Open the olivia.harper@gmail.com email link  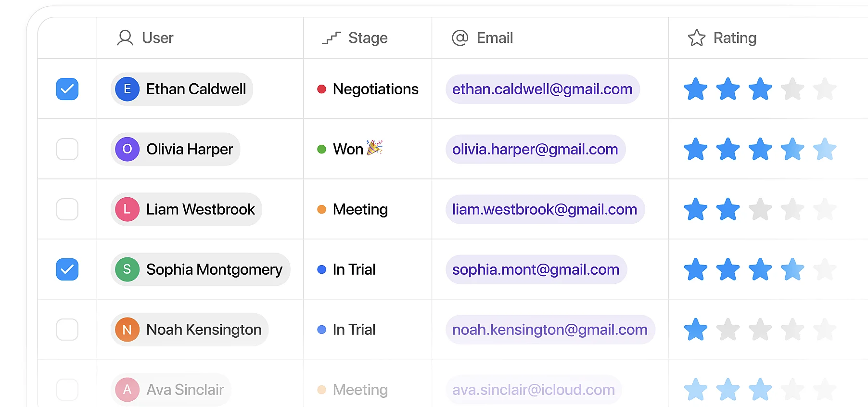click(x=535, y=149)
